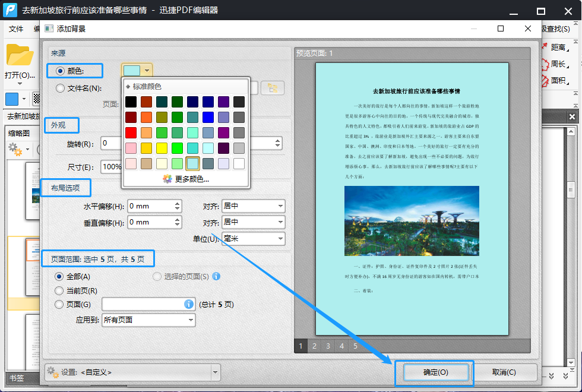This screenshot has height=392, width=582.
Task: Select the 页面(G) radio button
Action: pyautogui.click(x=59, y=304)
